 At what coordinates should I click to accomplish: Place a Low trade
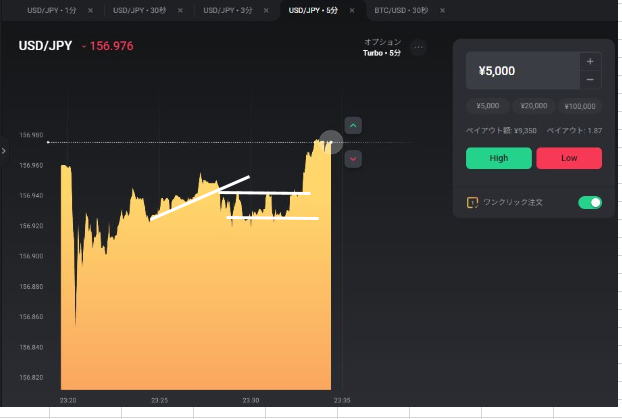click(569, 158)
